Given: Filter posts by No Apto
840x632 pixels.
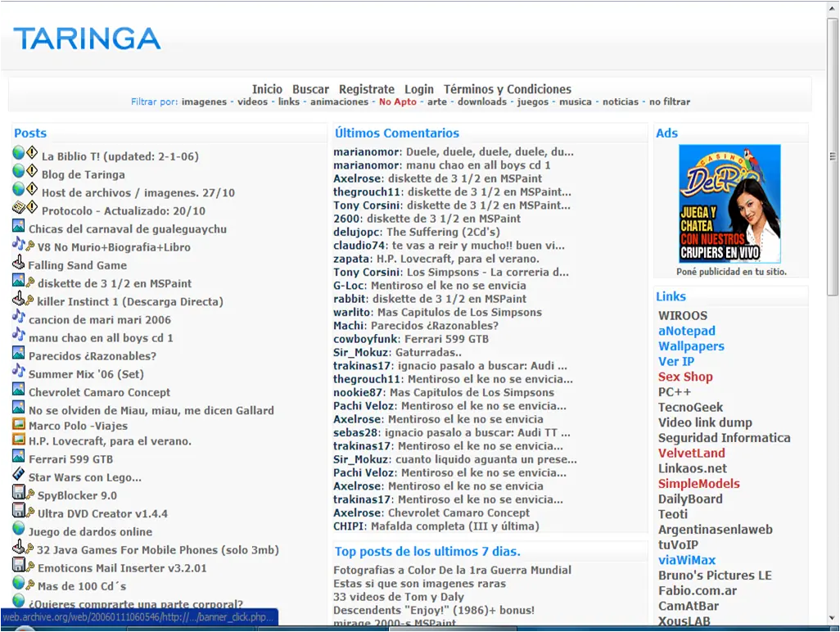Looking at the screenshot, I should coord(398,102).
